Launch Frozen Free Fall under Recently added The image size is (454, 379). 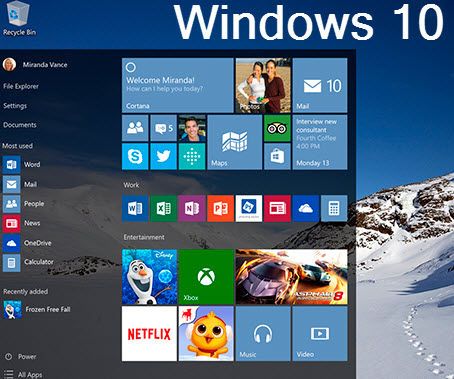(x=37, y=309)
